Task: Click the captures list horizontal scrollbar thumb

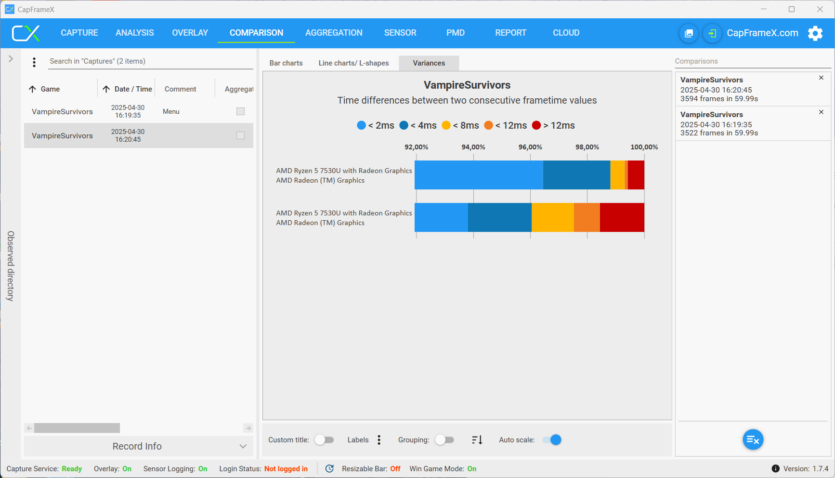Action: (77, 428)
